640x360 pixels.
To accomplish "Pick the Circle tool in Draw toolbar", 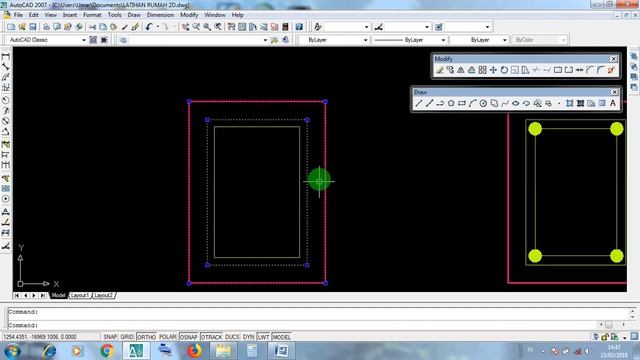I will tap(483, 104).
